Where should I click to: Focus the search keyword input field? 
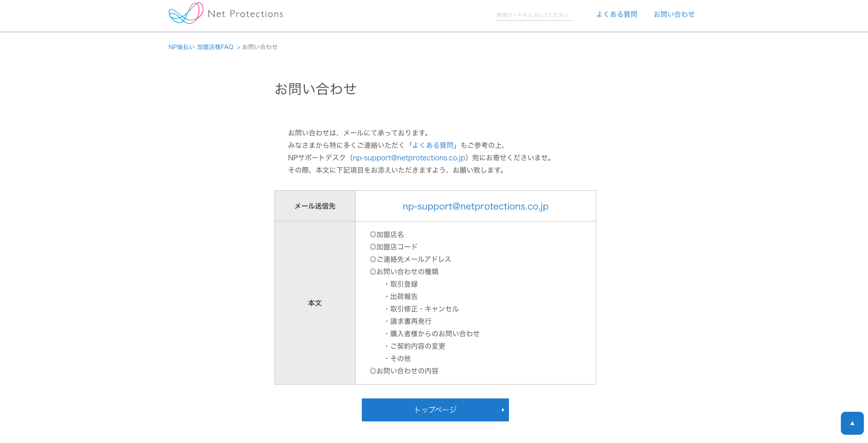(534, 15)
